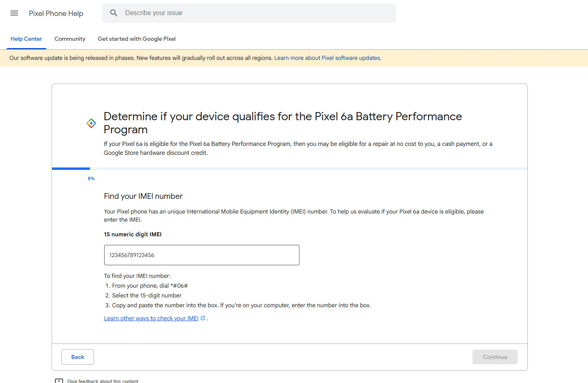Viewport: 588px width, 383px height.
Task: Open Learn more about Pixel software updates link
Action: pyautogui.click(x=327, y=58)
